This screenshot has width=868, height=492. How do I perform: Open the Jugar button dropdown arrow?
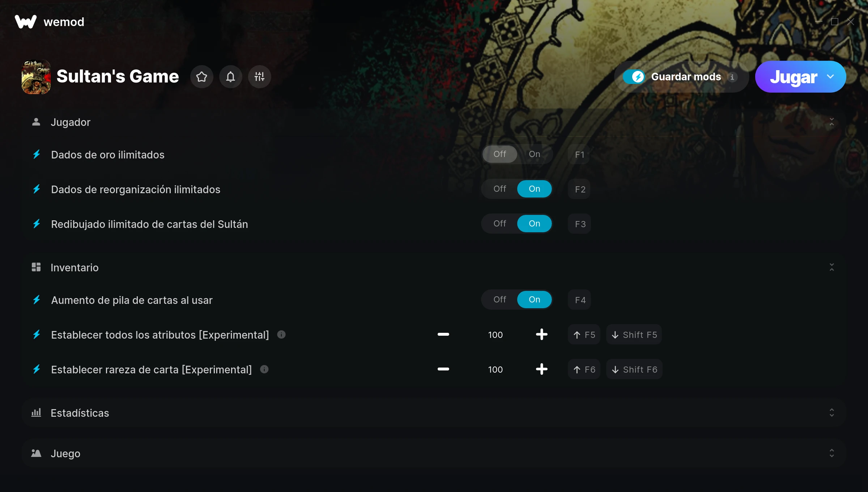830,77
